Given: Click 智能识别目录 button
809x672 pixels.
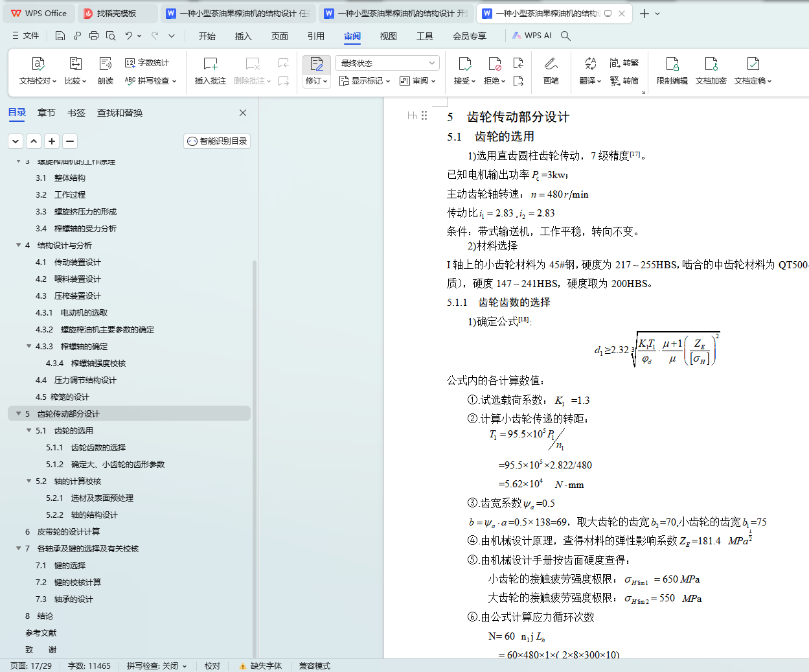Looking at the screenshot, I should pyautogui.click(x=217, y=141).
